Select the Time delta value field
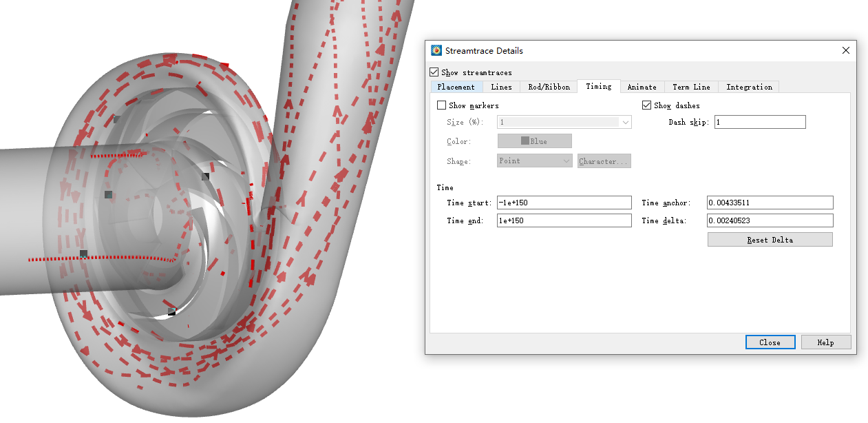The width and height of the screenshot is (868, 423). pos(770,220)
